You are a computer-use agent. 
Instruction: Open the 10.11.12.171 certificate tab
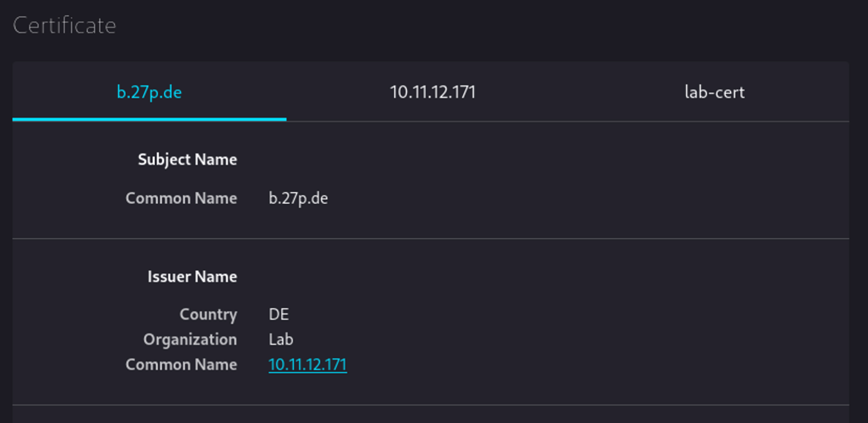point(432,92)
